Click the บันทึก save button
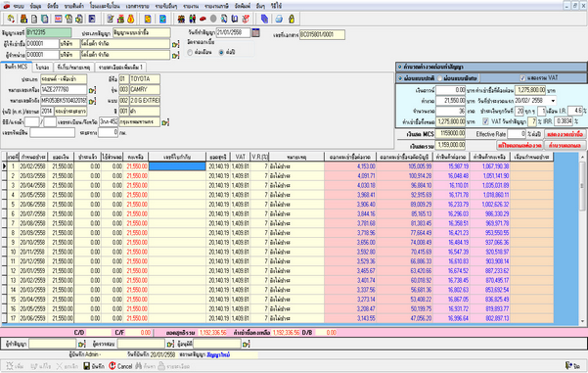The width and height of the screenshot is (588, 373). pyautogui.click(x=94, y=366)
